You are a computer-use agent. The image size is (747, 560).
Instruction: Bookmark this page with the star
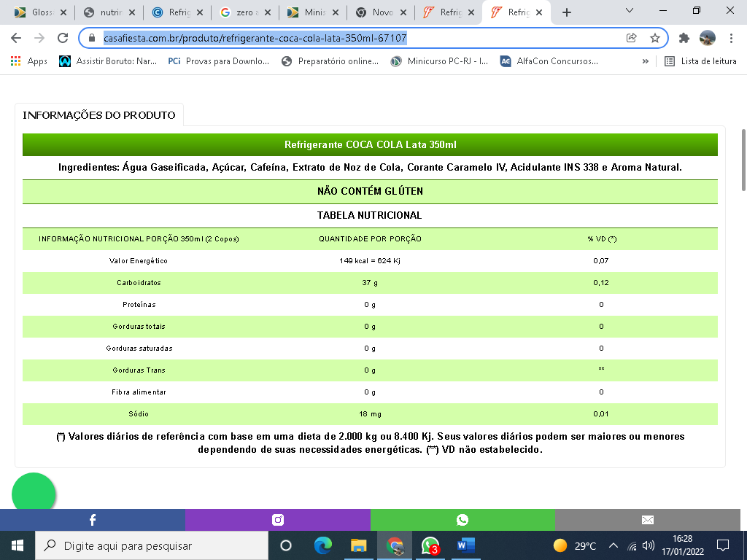(655, 38)
